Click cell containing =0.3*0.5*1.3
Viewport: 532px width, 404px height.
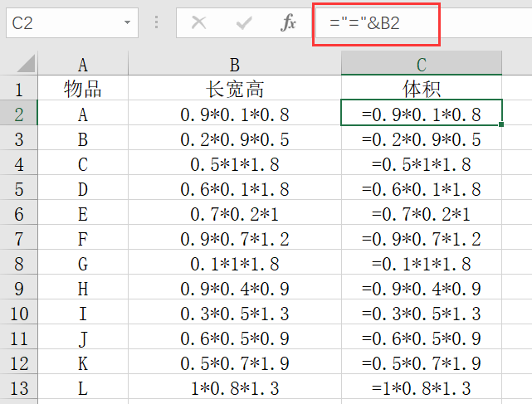(x=422, y=312)
